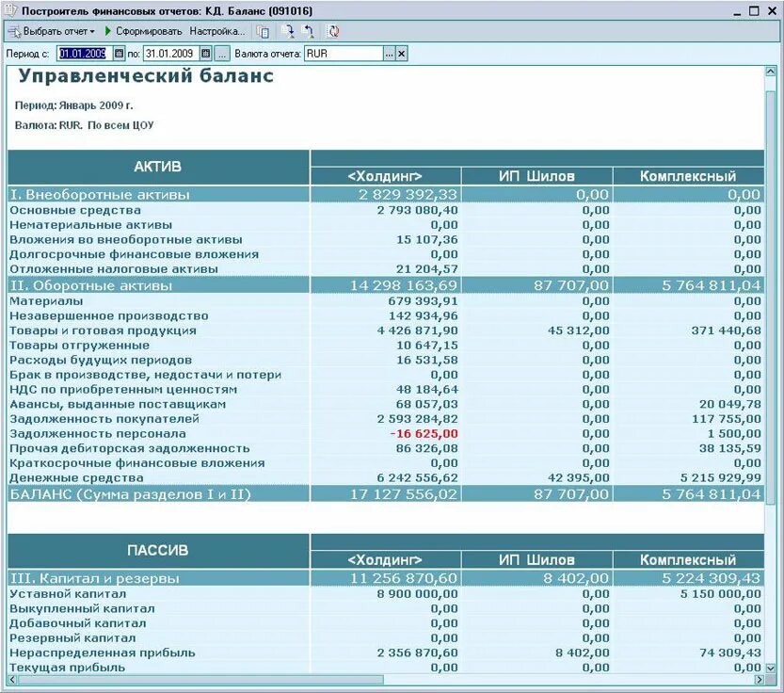Open the Выбрать отчет dropdown
Viewport: 784px width, 693px height.
point(52,31)
